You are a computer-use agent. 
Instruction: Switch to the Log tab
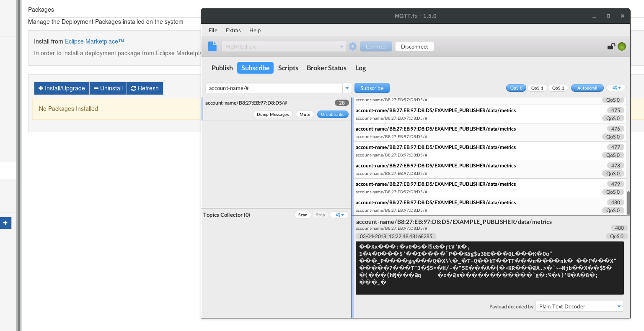pos(360,68)
